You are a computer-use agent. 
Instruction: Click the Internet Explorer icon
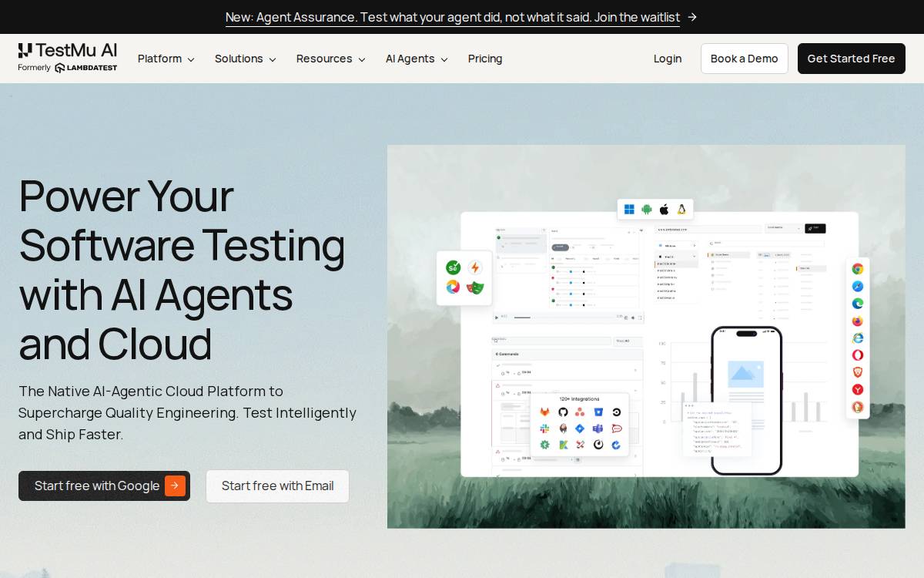(x=857, y=338)
